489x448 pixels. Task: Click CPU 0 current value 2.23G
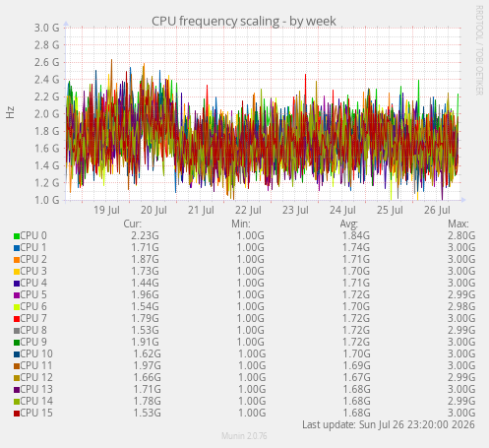145,235
